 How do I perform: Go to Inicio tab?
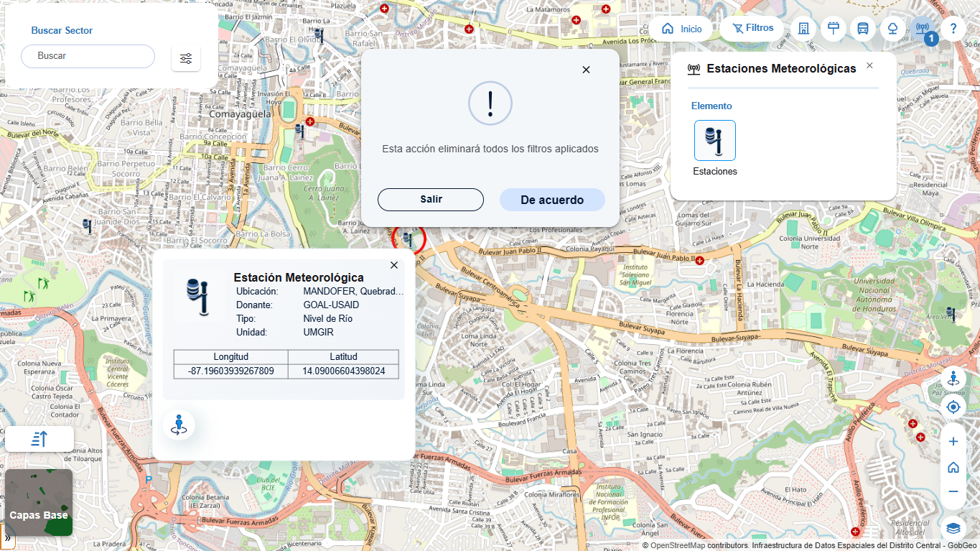pyautogui.click(x=682, y=29)
